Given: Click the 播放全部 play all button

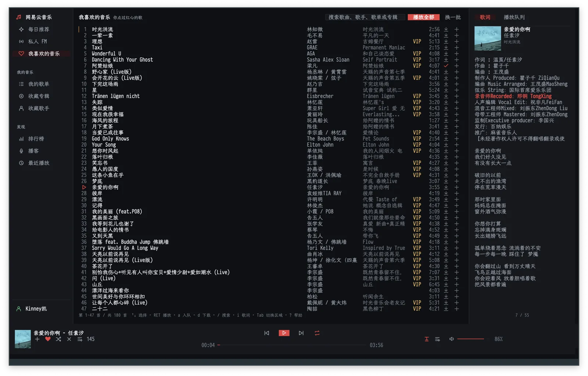Looking at the screenshot, I should pos(423,17).
